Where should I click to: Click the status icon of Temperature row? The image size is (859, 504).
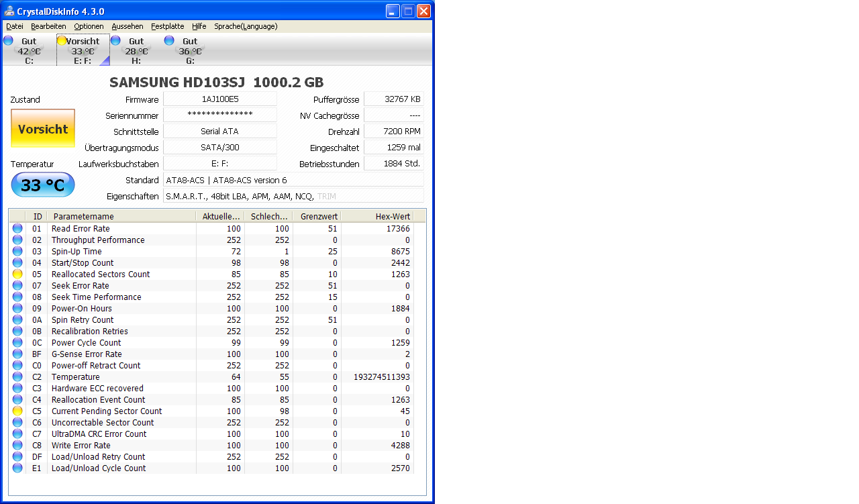point(17,377)
